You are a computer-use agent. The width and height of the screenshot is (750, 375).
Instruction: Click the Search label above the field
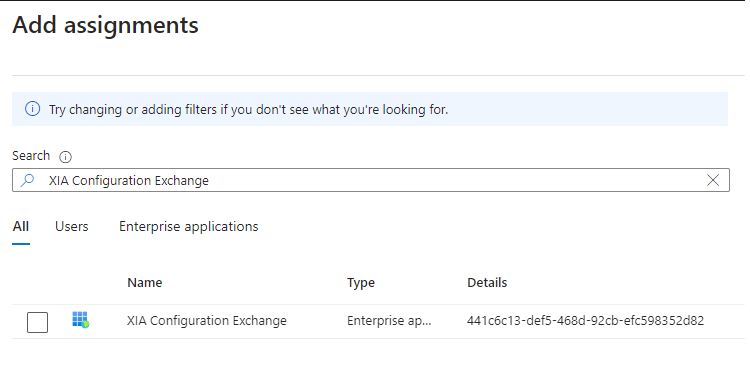pos(31,156)
